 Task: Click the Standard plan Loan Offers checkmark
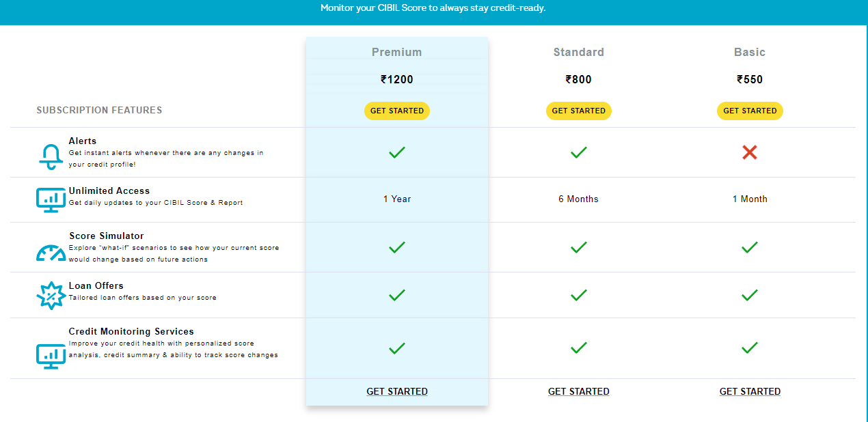578,295
